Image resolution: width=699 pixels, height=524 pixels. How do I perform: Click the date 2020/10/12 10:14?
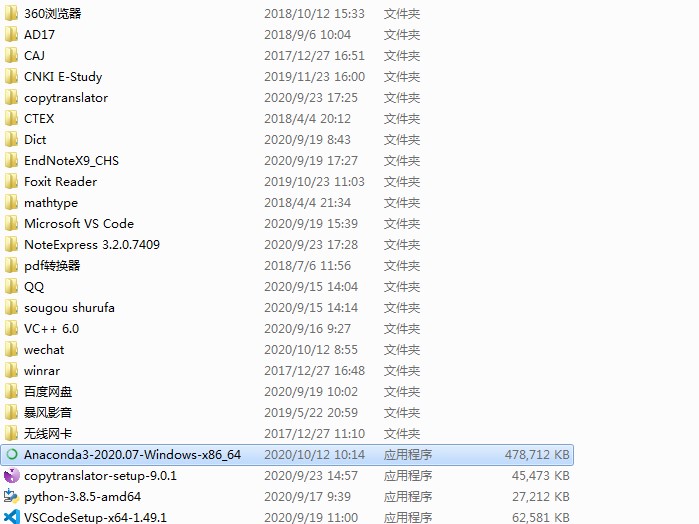click(314, 454)
